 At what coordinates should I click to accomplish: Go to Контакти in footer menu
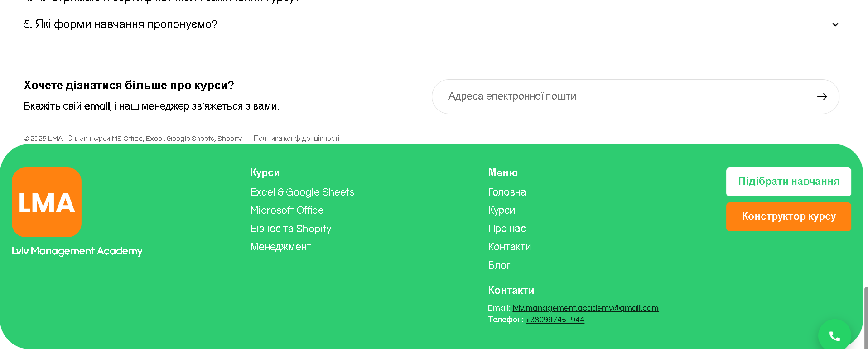[509, 247]
